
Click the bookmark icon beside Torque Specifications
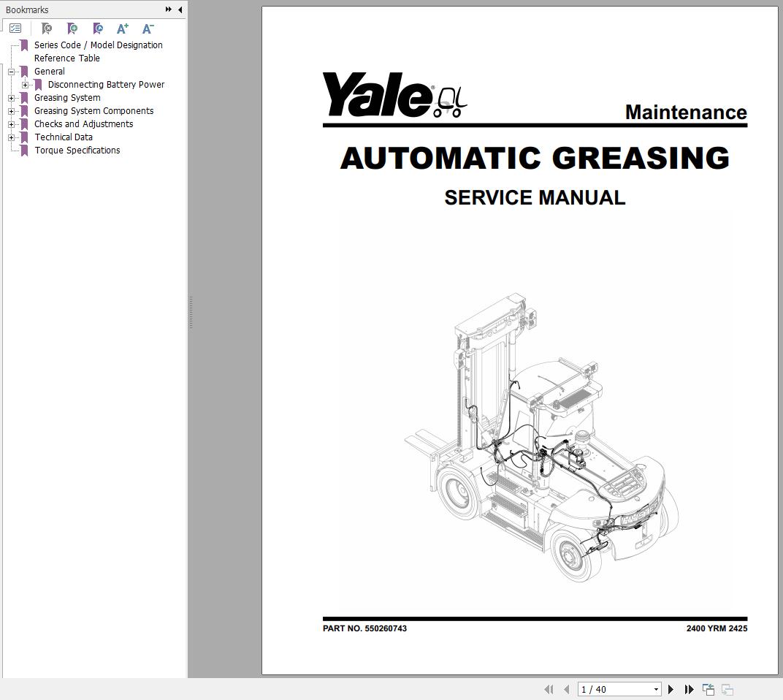24,151
